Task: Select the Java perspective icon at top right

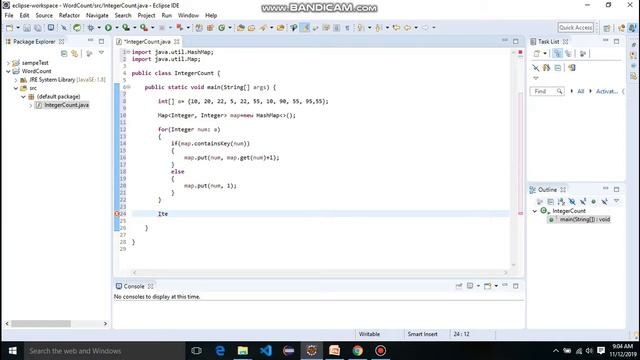Action: (632, 28)
